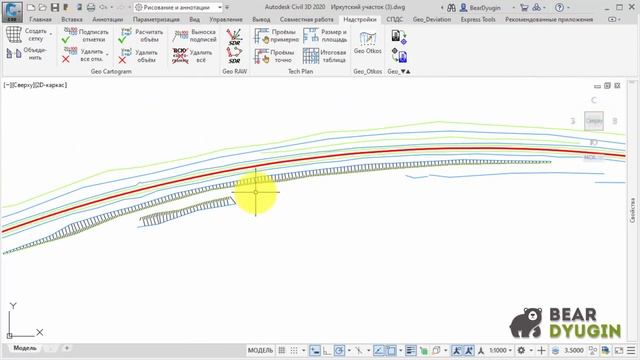This screenshot has height=360, width=640.
Task: Switch to the Вставка ribbon tab
Action: click(x=72, y=19)
